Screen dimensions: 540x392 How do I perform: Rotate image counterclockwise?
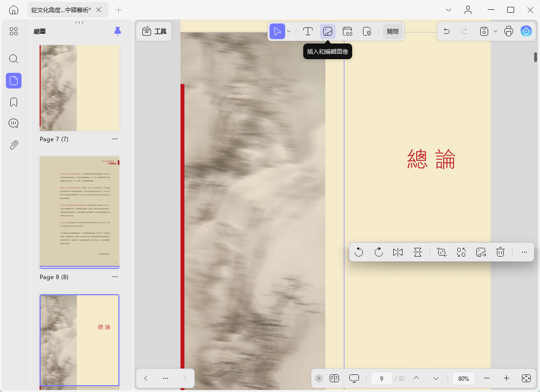tap(359, 252)
